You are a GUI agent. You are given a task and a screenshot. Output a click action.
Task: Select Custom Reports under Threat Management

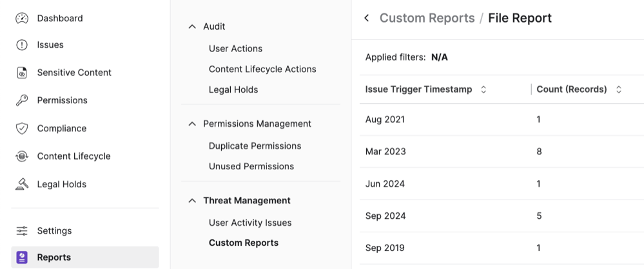[x=244, y=243]
